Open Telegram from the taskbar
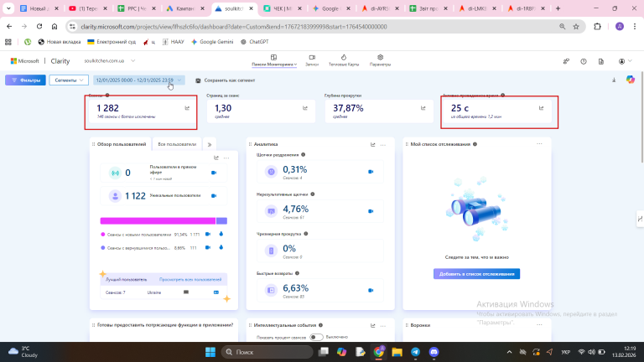The width and height of the screenshot is (644, 362). point(415,352)
